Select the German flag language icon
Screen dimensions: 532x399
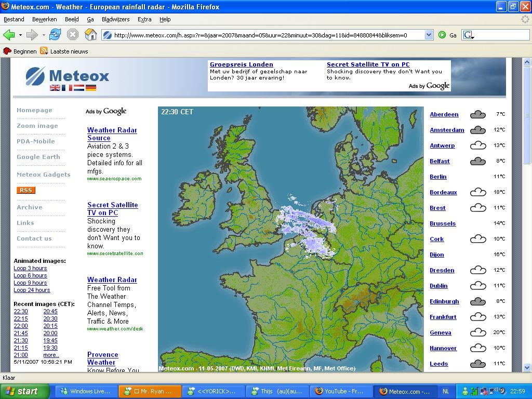point(90,88)
